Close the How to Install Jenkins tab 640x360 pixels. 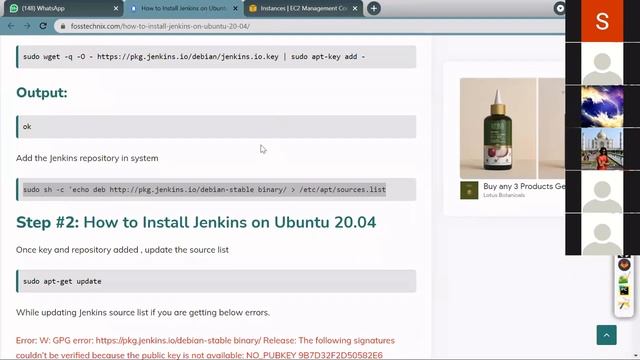click(235, 8)
